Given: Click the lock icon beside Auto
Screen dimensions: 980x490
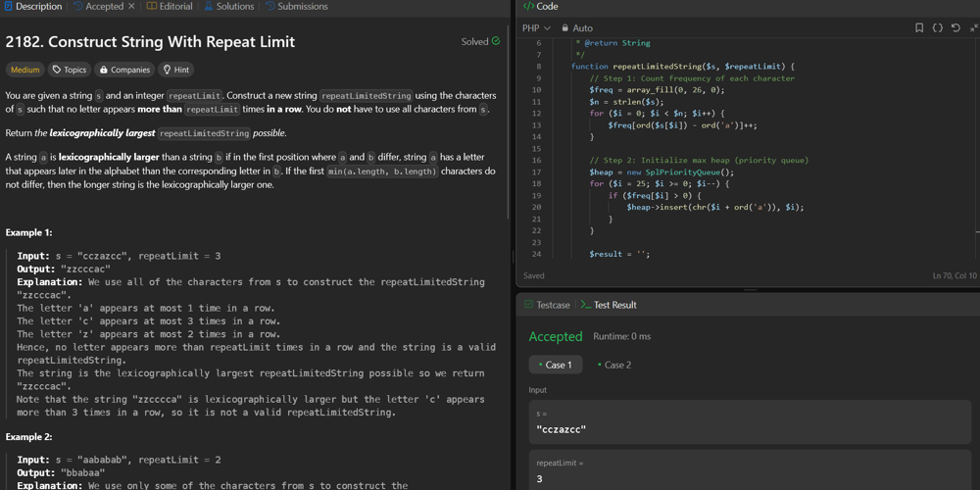Looking at the screenshot, I should coord(565,28).
